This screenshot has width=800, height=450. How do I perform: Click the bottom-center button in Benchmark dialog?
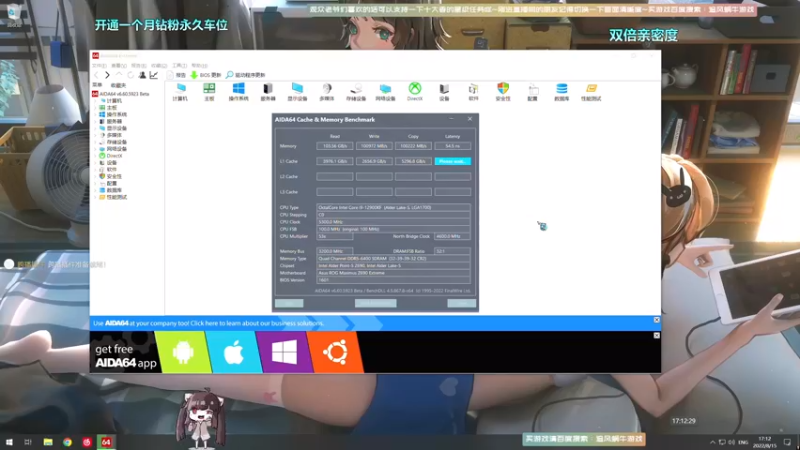376,303
